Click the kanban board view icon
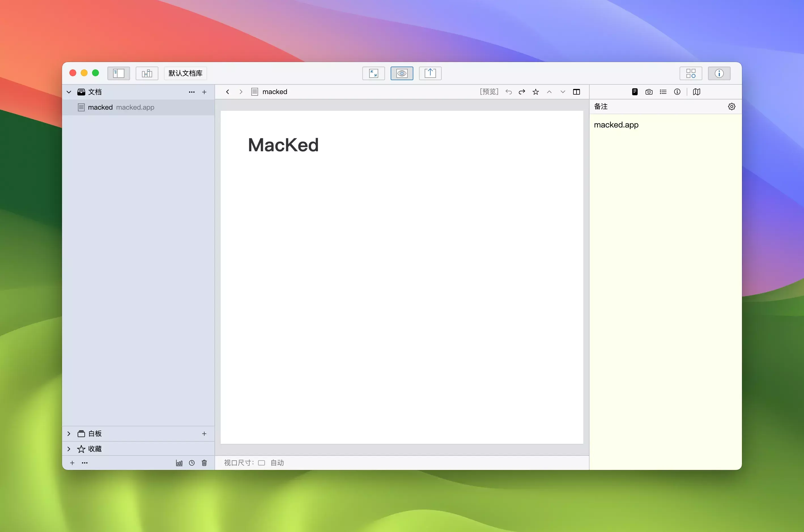This screenshot has width=804, height=532. tap(147, 73)
